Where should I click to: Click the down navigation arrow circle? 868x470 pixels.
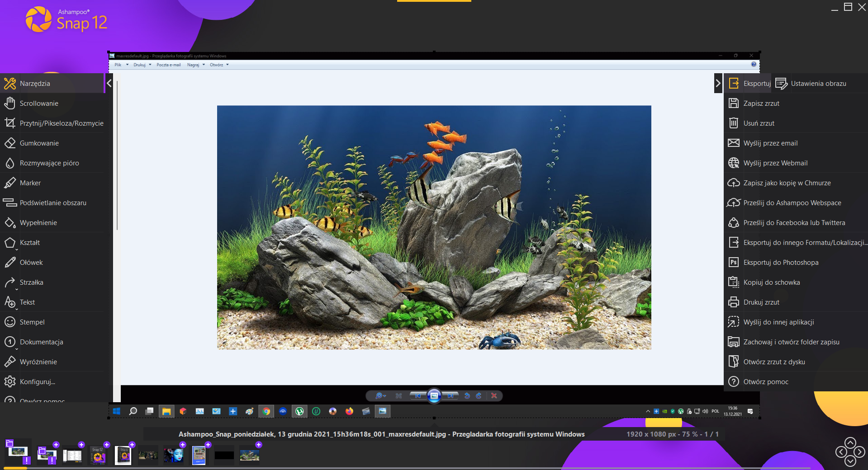pyautogui.click(x=850, y=461)
